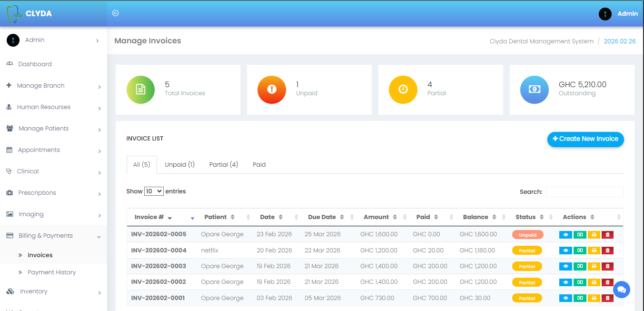This screenshot has height=311, width=644.
Task: Click the Clyda tooth logo
Action: 14,14
